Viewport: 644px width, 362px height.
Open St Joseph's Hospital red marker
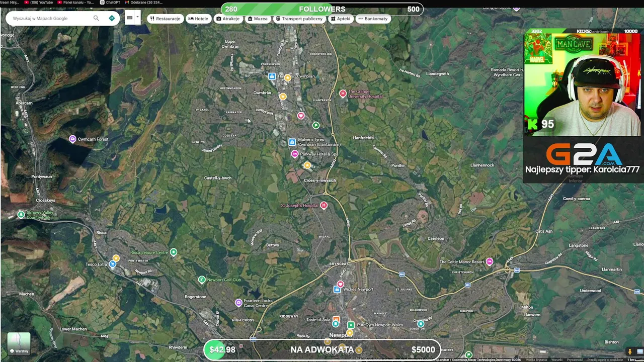tap(324, 205)
